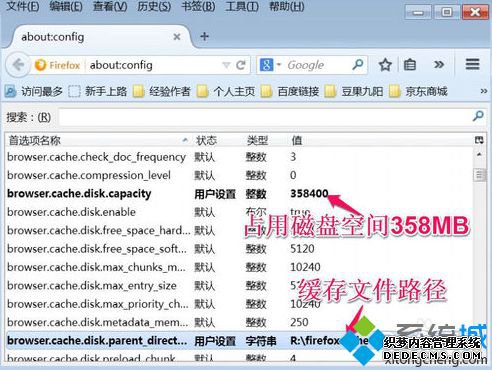The height and width of the screenshot is (370, 492).
Task: Select the browser.cache.disk.capacity preference row
Action: pos(239,194)
